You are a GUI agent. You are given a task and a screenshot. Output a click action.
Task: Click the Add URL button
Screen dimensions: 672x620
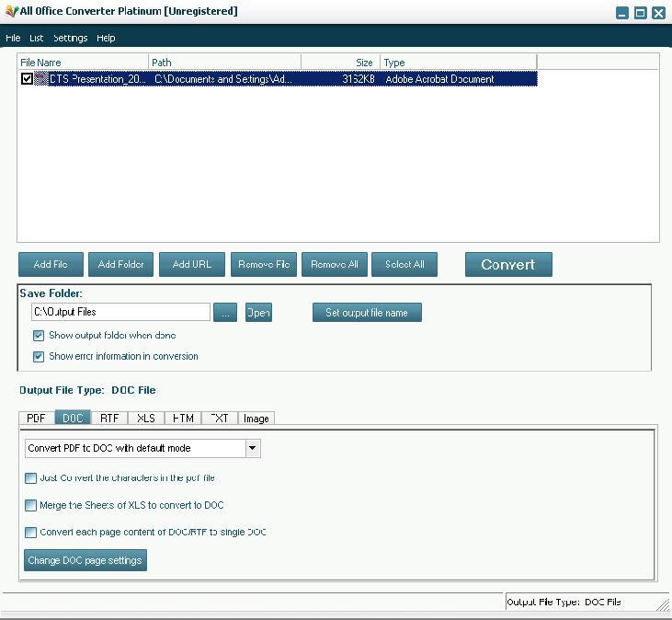coord(192,265)
